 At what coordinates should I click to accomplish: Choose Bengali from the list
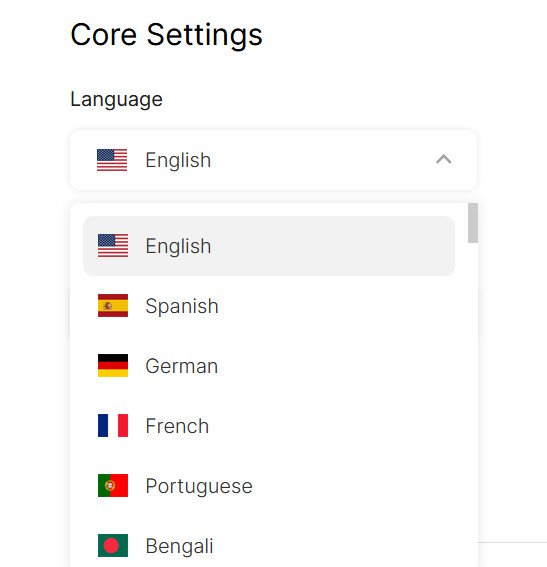[269, 546]
